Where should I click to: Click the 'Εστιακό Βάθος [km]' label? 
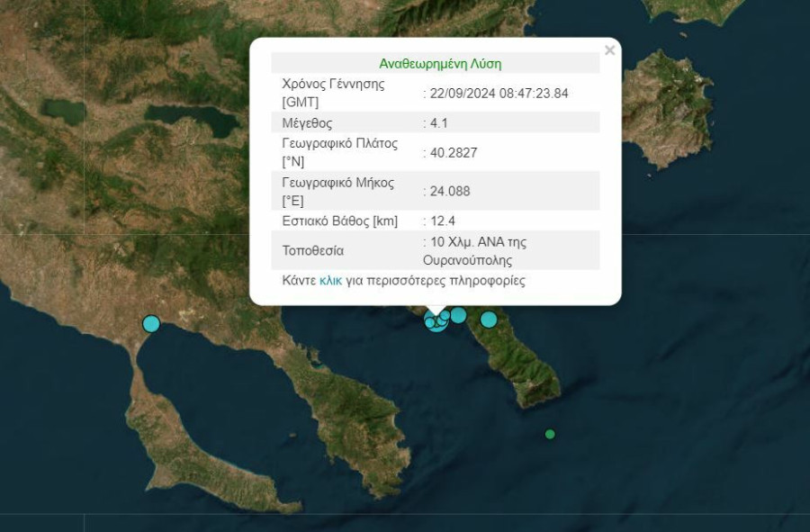(x=339, y=221)
